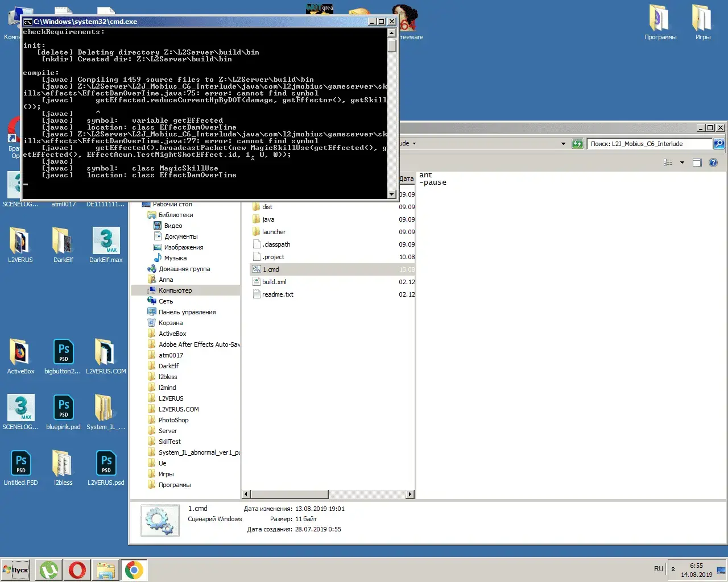Open Домашняя группа in navigation tree
The width and height of the screenshot is (728, 582).
click(184, 269)
